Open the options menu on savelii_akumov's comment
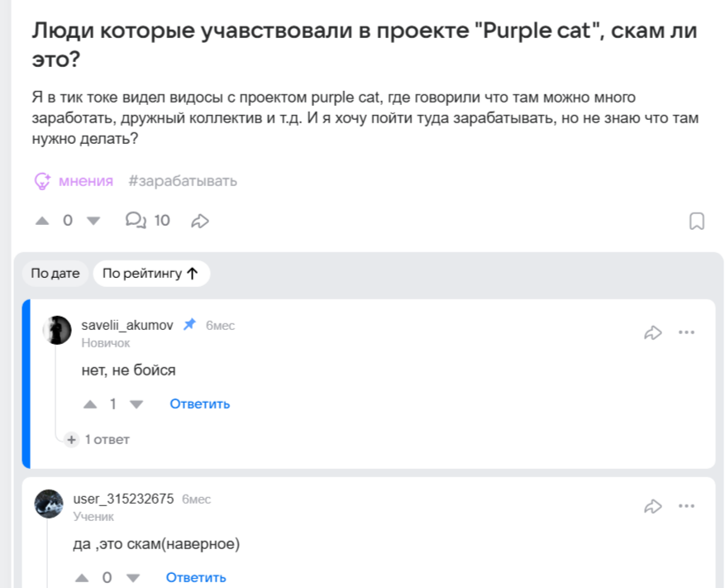Image resolution: width=725 pixels, height=588 pixels. click(x=687, y=332)
